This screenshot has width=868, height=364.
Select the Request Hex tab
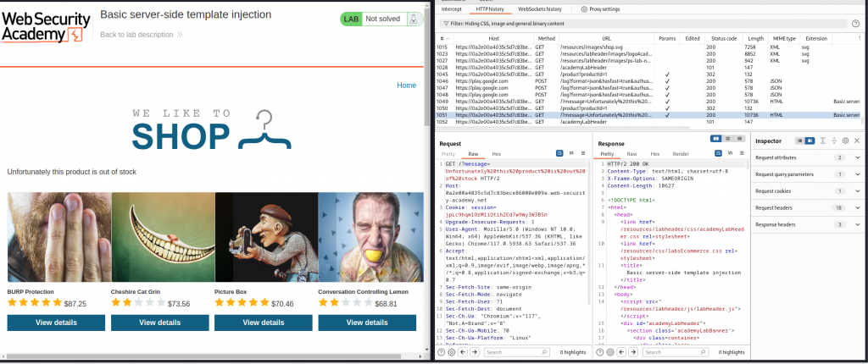[496, 154]
